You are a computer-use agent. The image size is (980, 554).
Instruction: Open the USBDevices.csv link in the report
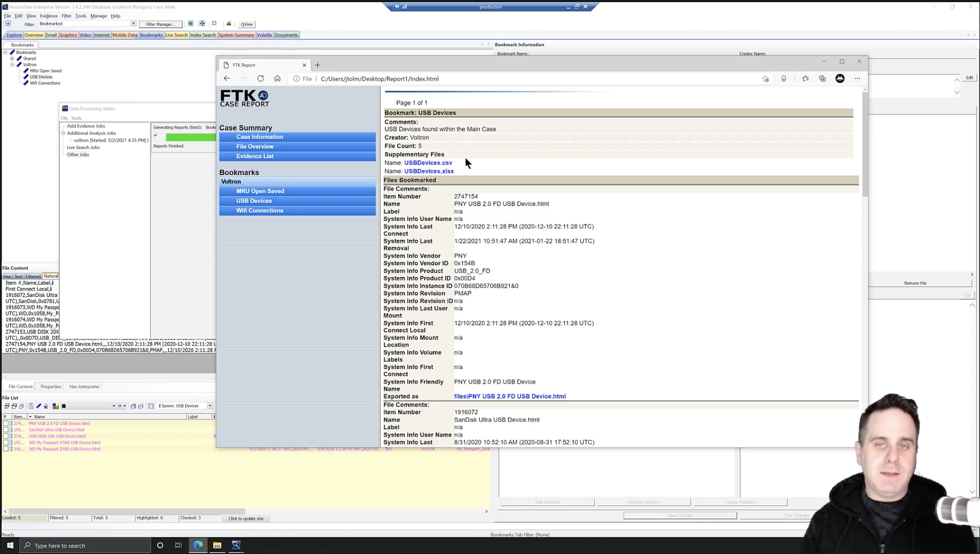pyautogui.click(x=428, y=163)
